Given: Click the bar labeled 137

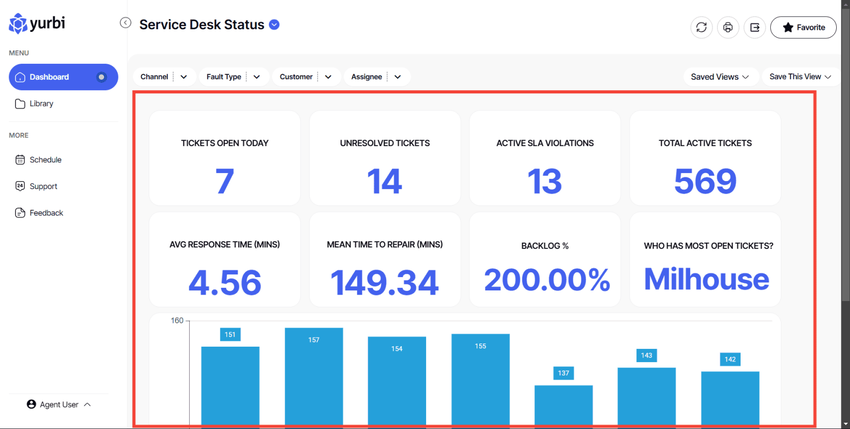Looking at the screenshot, I should coord(564,405).
